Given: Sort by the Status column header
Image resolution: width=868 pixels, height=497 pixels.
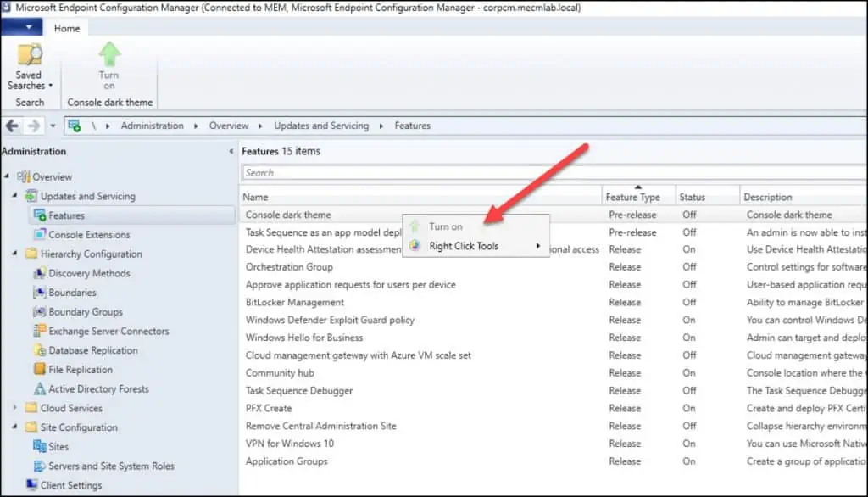Looking at the screenshot, I should [708, 197].
